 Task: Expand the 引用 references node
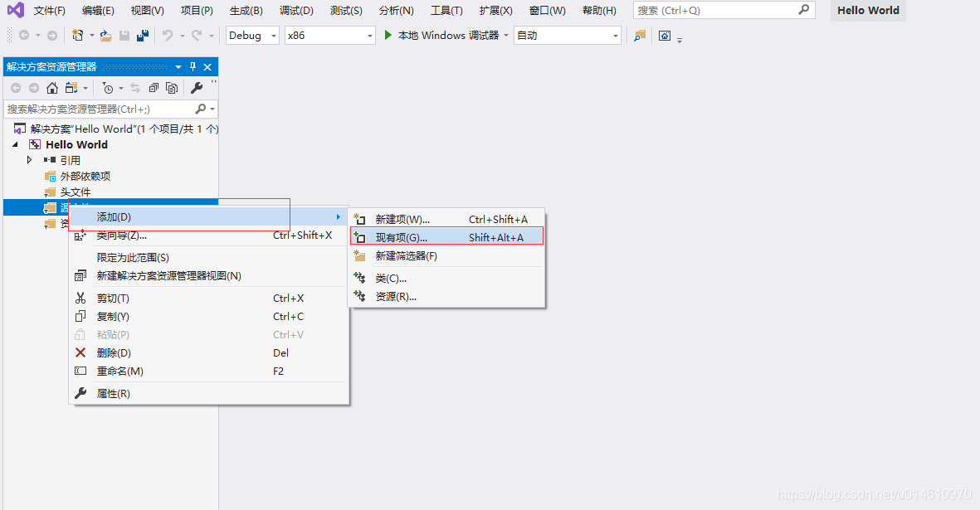[29, 160]
